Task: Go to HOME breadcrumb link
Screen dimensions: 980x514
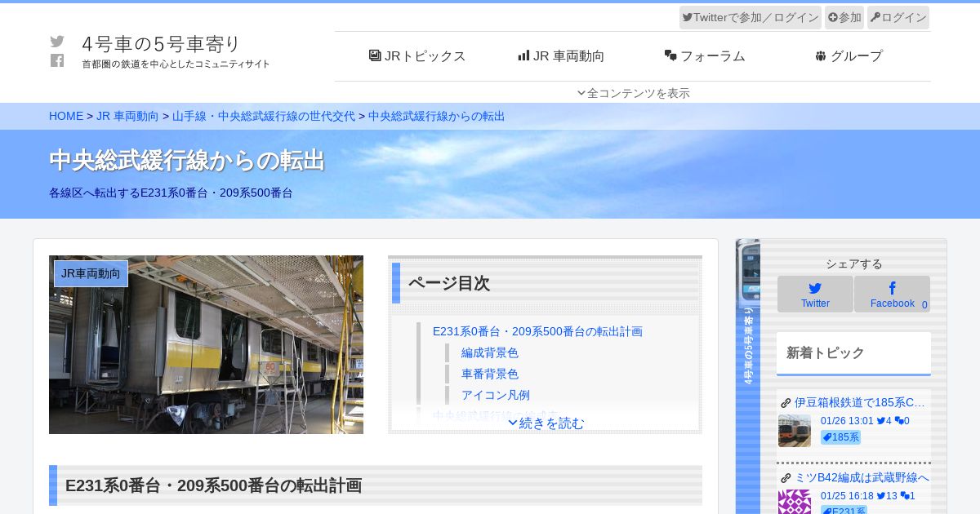Action: tap(66, 116)
